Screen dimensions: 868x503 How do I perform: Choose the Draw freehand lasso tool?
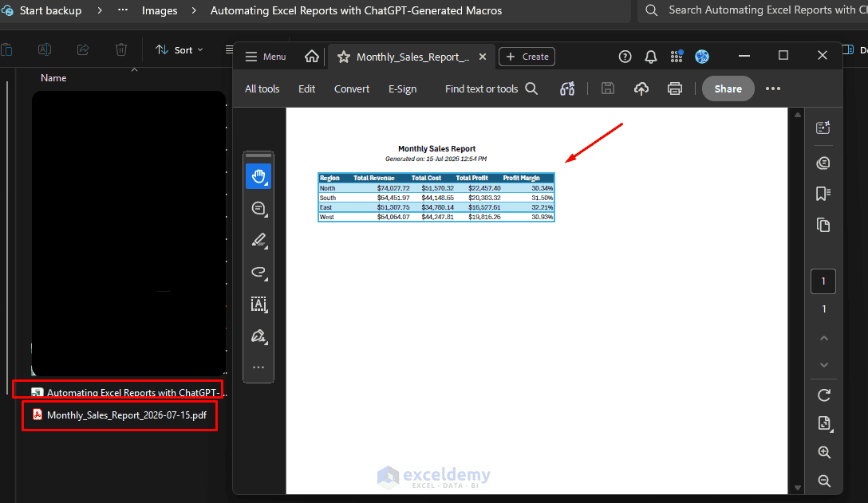(258, 273)
